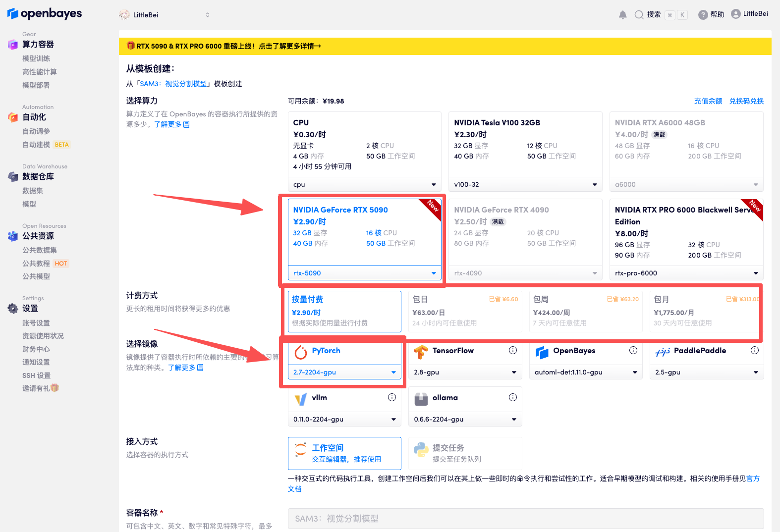780x532 pixels.
Task: Open the v100-32 dropdown
Action: pyautogui.click(x=525, y=184)
